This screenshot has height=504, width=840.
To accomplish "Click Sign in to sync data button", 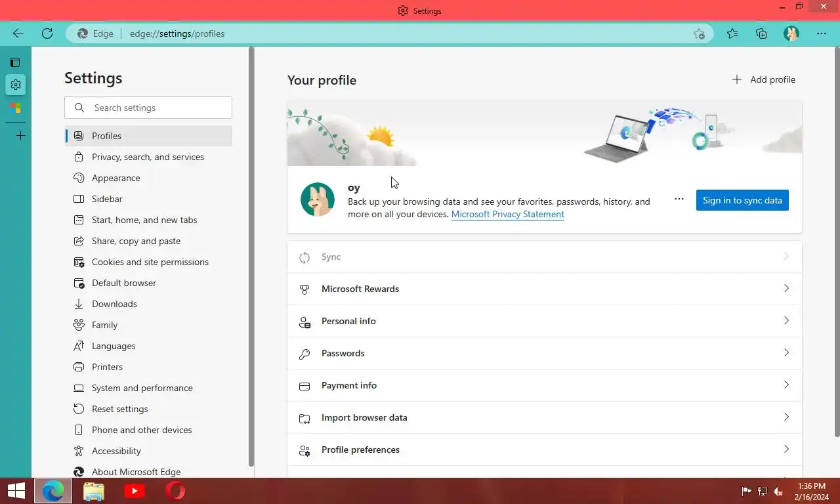I will 742,200.
